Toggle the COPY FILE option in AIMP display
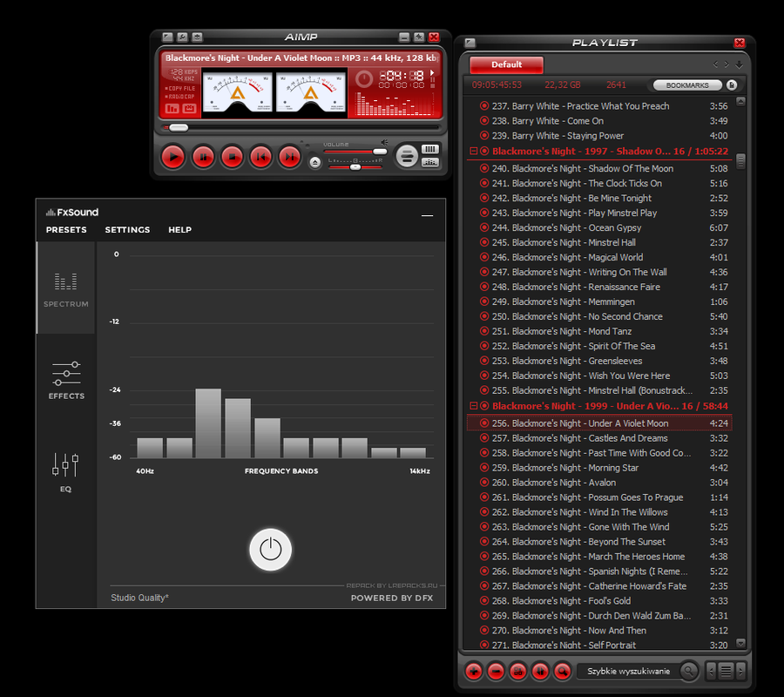784x697 pixels. click(x=180, y=89)
